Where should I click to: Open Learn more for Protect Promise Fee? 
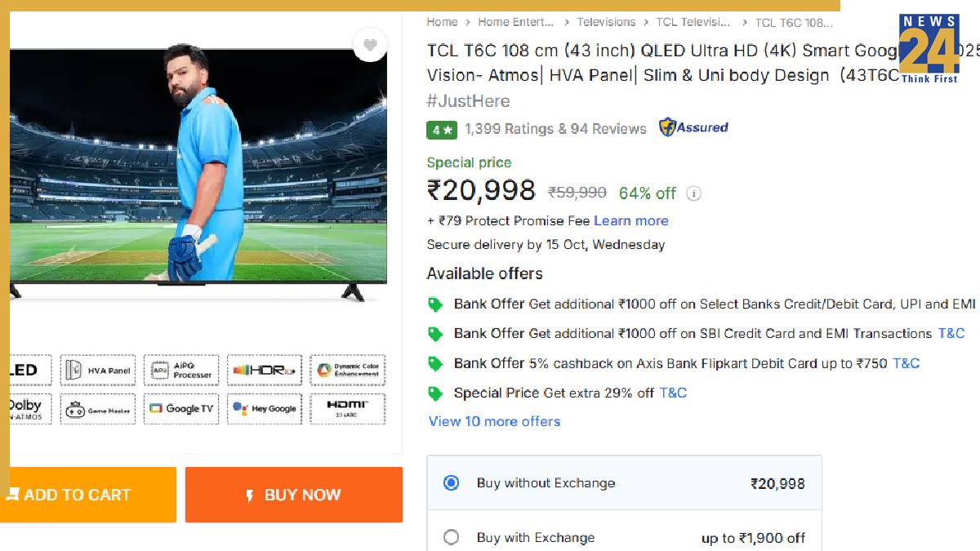click(x=630, y=220)
